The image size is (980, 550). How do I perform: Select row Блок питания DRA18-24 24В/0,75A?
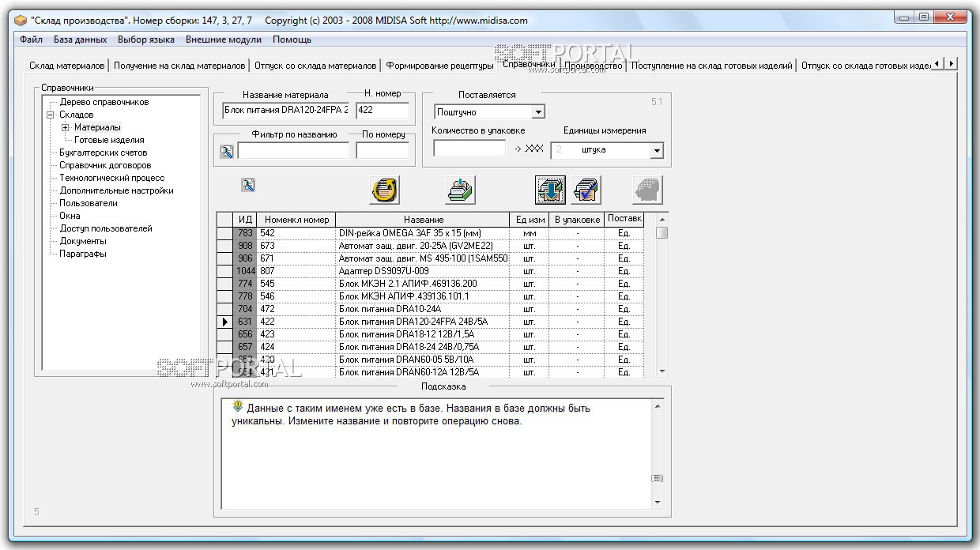[x=431, y=347]
